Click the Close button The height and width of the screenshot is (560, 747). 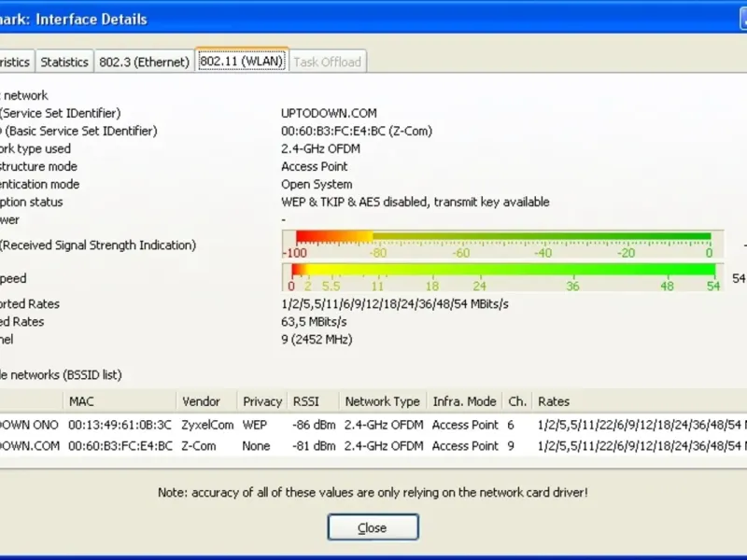373,527
